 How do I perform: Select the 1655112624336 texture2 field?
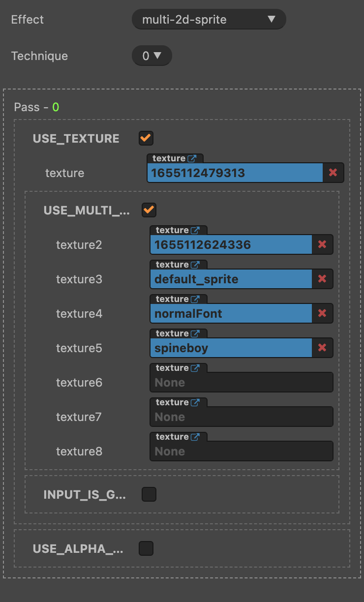231,244
